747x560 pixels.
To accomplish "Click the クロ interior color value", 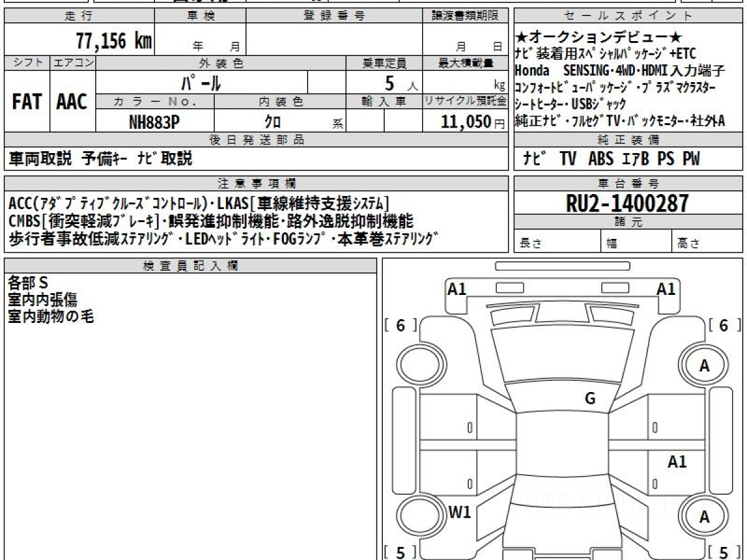I will 272,123.
